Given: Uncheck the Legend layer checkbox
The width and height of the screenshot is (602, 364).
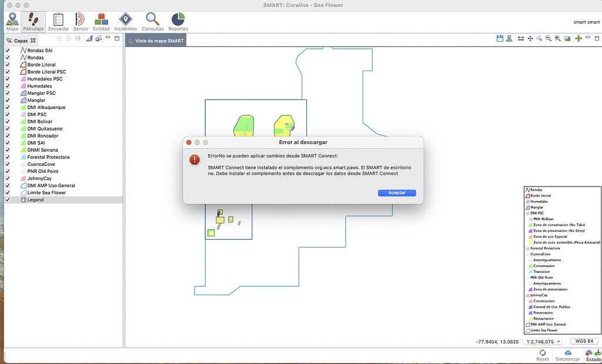Looking at the screenshot, I should point(8,200).
